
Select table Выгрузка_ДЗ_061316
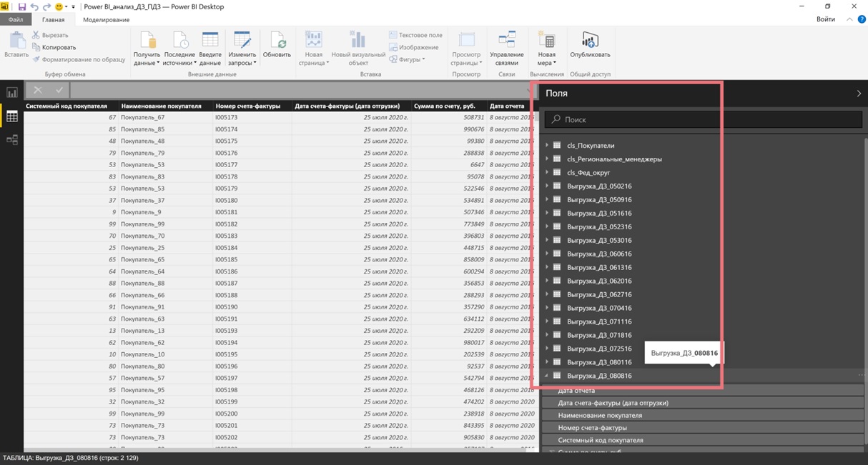tap(599, 267)
